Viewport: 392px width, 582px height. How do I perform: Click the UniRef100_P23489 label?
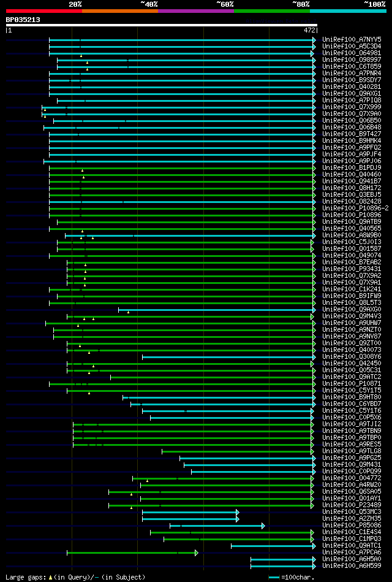click(352, 505)
